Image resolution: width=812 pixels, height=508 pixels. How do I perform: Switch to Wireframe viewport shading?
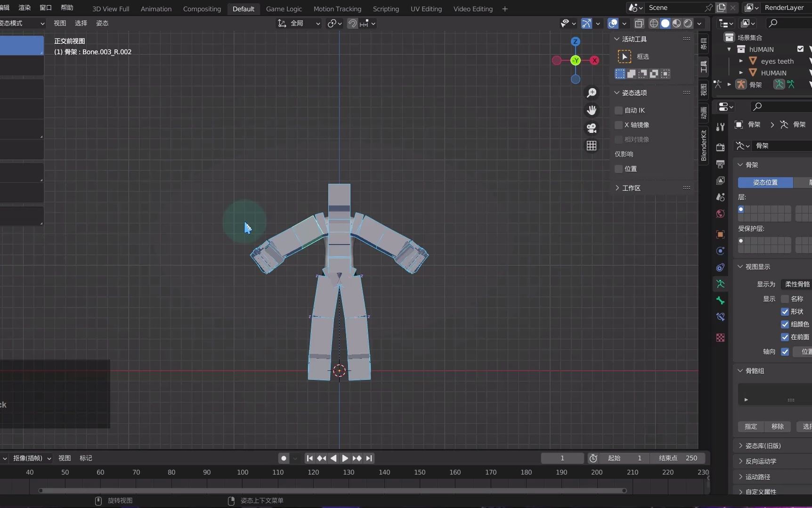pos(653,23)
